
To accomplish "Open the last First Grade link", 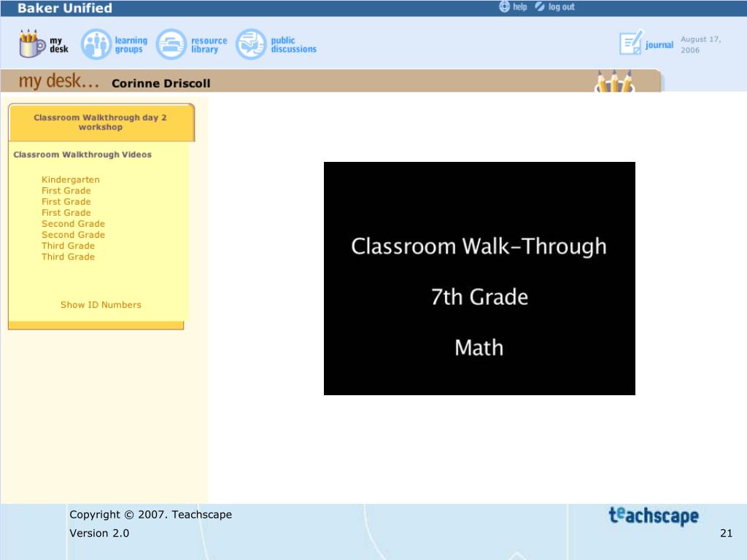I will point(66,213).
